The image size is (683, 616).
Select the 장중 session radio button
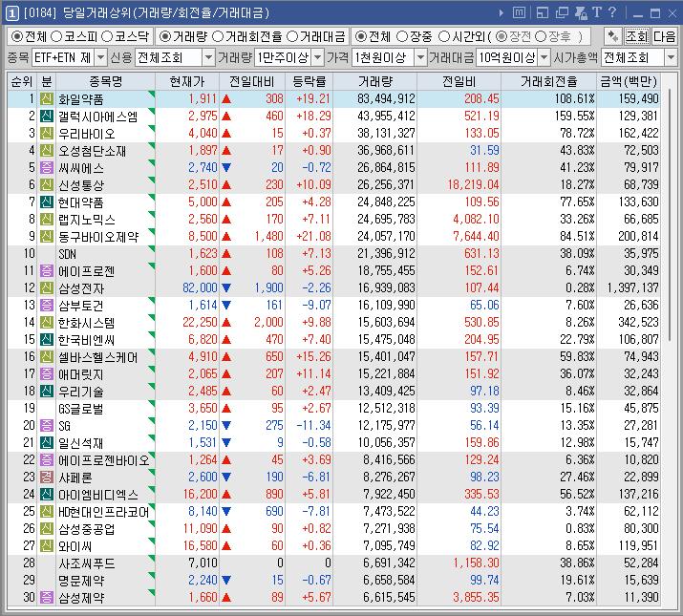click(x=402, y=36)
